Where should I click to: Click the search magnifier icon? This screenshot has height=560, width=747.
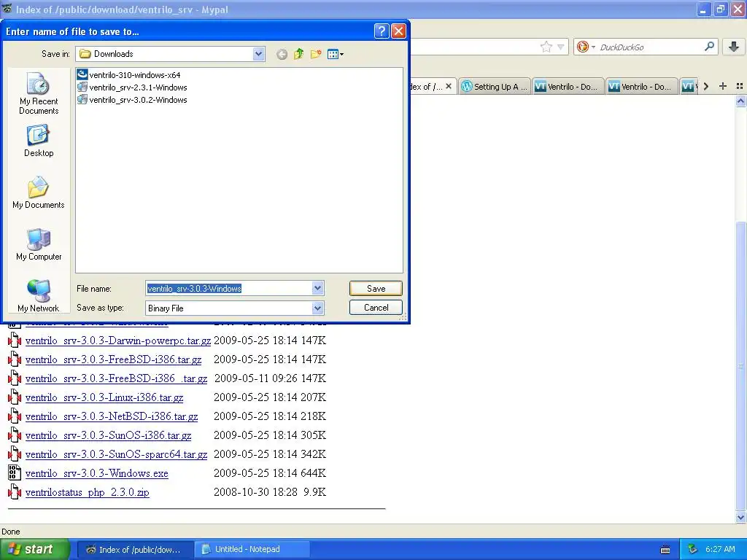pos(709,46)
